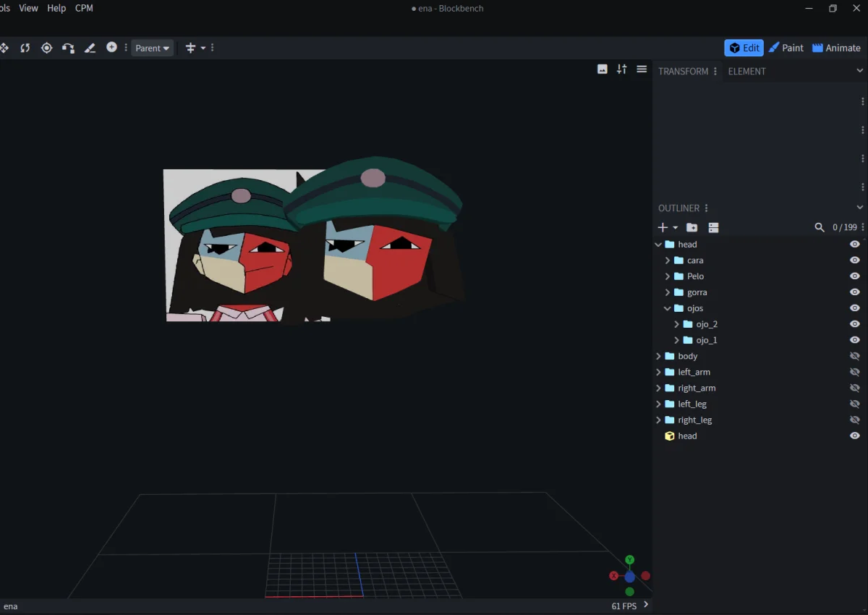
Task: Click the red X axis gizmo ball
Action: 614,576
